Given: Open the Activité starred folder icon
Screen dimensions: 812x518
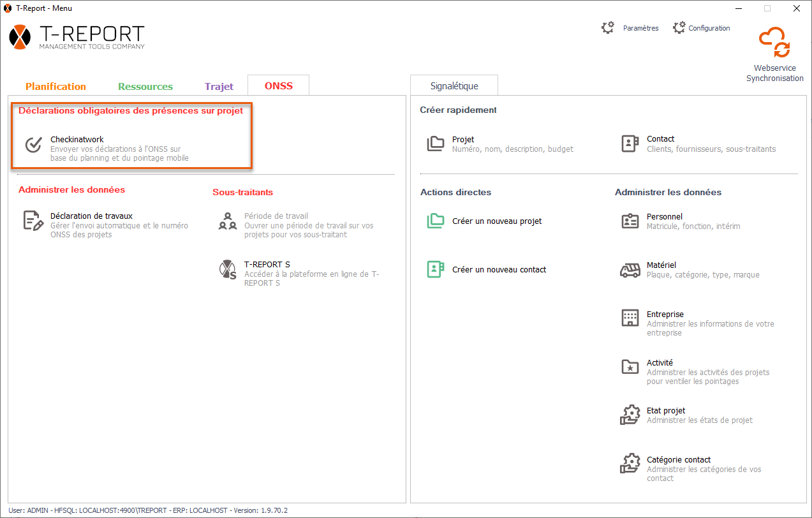Looking at the screenshot, I should pos(630,367).
